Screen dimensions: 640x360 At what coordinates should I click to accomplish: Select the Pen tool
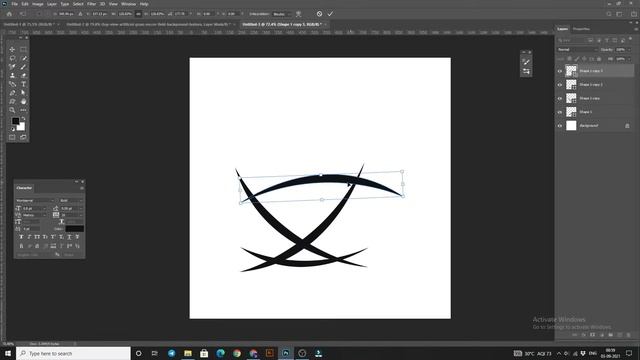click(x=12, y=93)
